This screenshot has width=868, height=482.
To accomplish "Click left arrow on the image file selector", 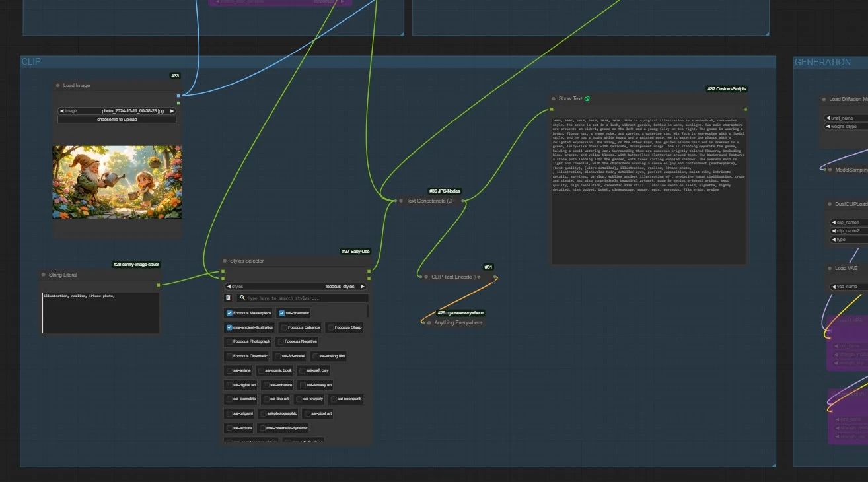I will pyautogui.click(x=61, y=111).
